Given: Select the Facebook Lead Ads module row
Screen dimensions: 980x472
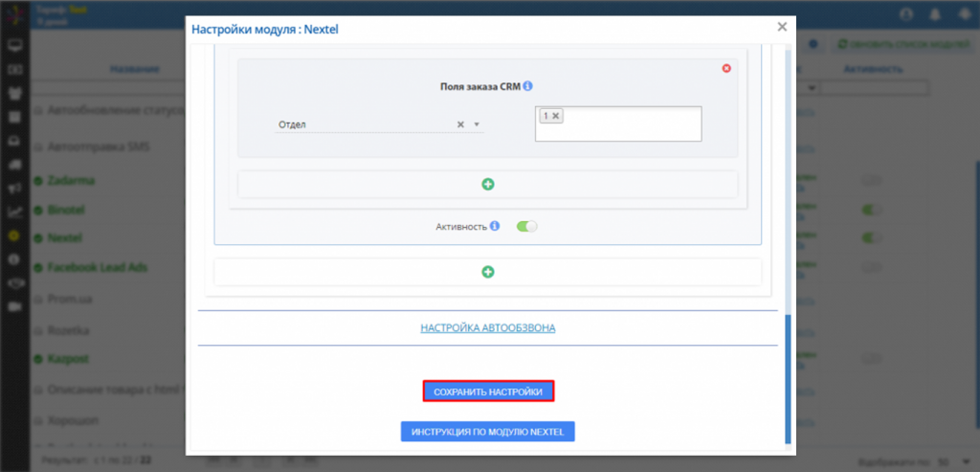Looking at the screenshot, I should 98,267.
